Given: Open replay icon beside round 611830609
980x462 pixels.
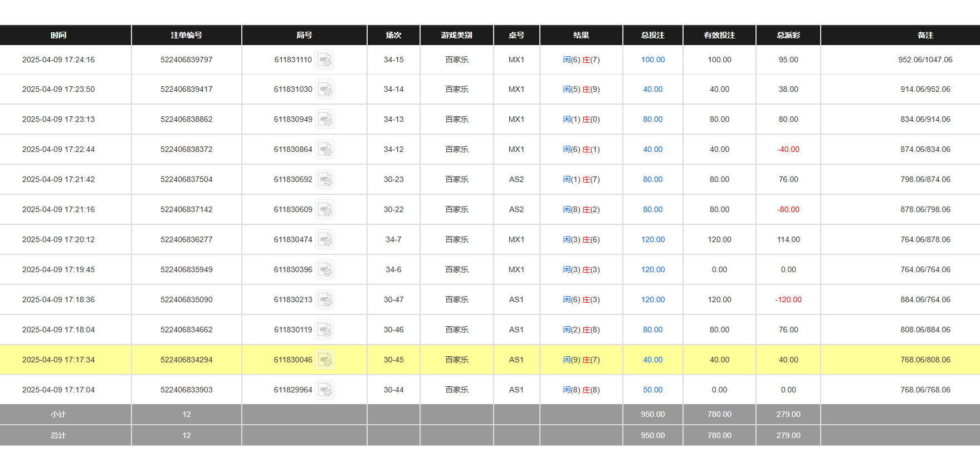Looking at the screenshot, I should pyautogui.click(x=325, y=209).
